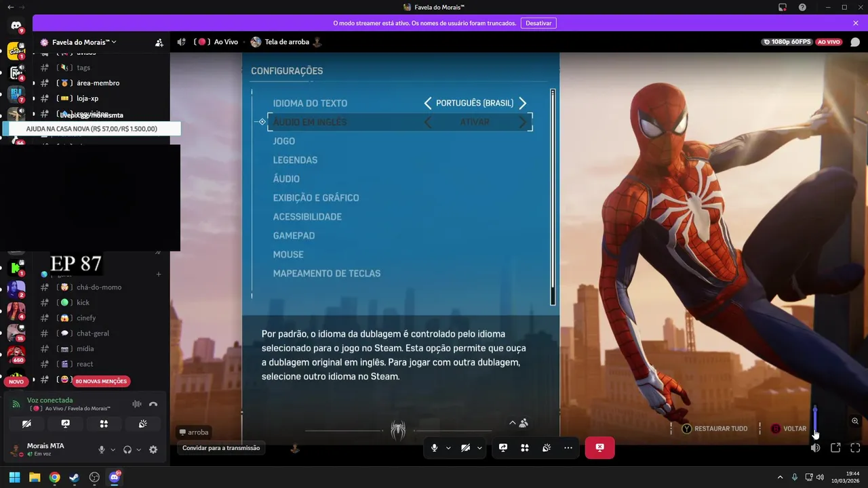Expand mic dropdown in stream control bar
Image resolution: width=868 pixels, height=488 pixels.
point(448,447)
